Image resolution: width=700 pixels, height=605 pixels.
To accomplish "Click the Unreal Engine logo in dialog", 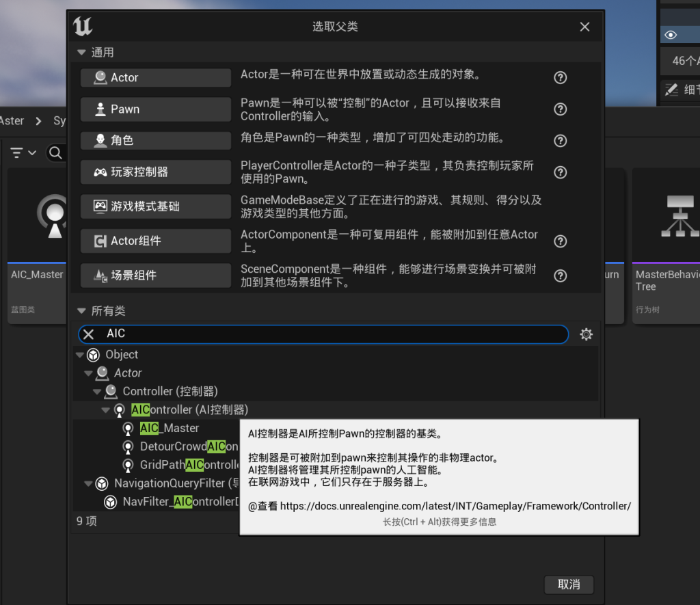I will coord(83,27).
